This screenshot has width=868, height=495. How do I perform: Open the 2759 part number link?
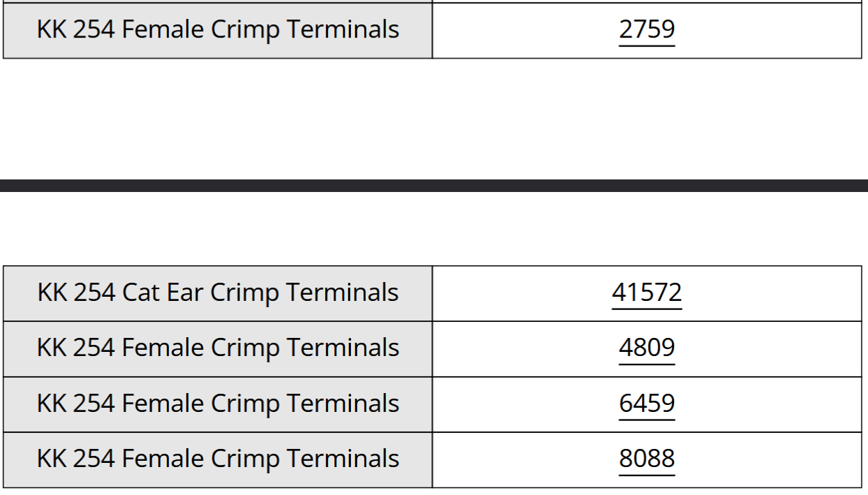pyautogui.click(x=647, y=30)
